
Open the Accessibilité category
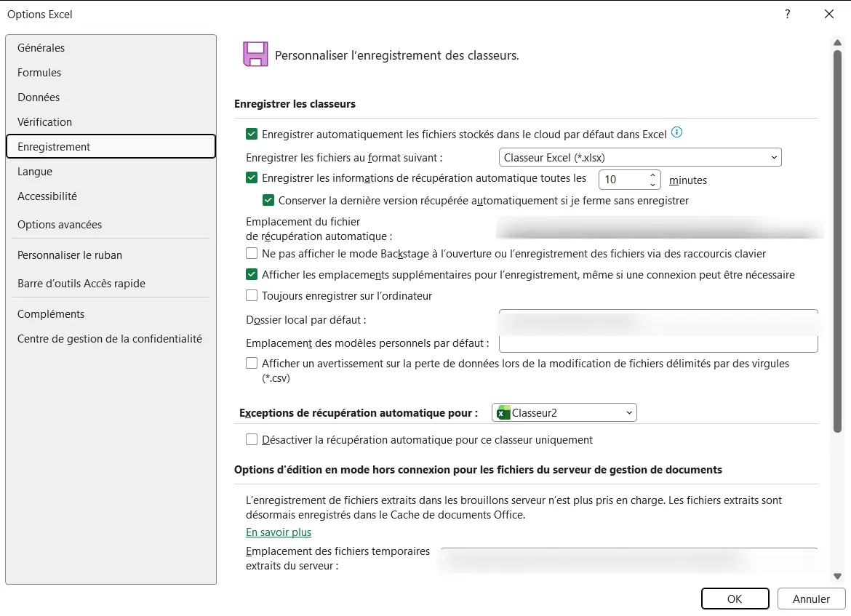[x=111, y=196]
